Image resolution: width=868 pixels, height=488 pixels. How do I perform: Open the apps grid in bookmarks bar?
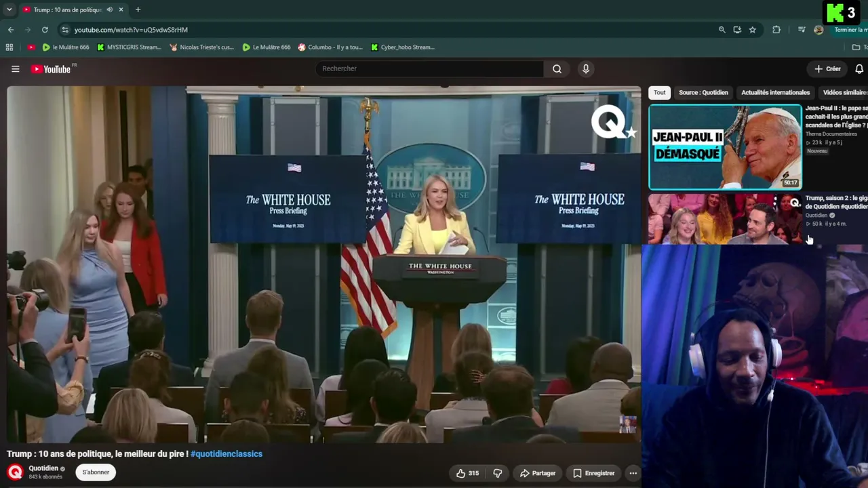(x=9, y=47)
